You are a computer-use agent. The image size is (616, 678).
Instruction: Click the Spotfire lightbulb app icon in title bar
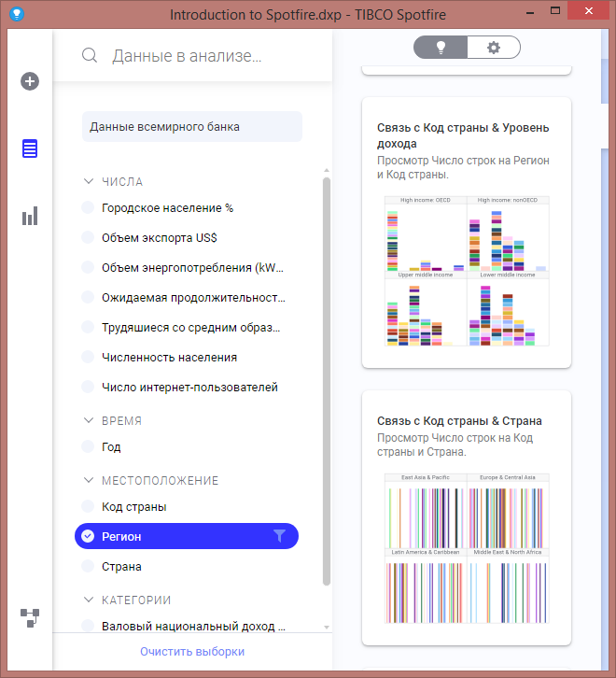pyautogui.click(x=17, y=14)
